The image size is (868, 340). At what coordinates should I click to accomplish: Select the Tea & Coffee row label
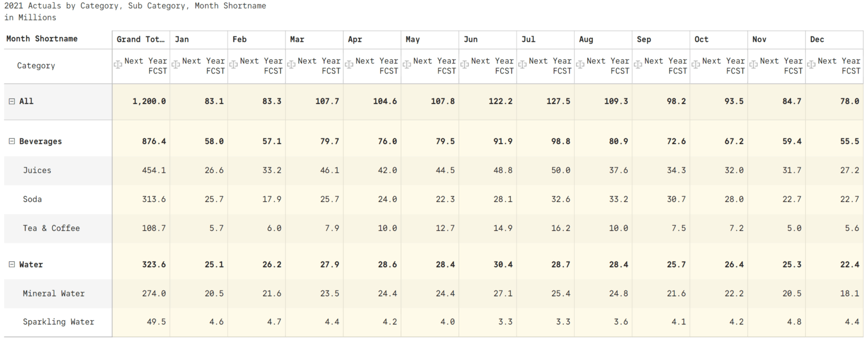click(51, 229)
